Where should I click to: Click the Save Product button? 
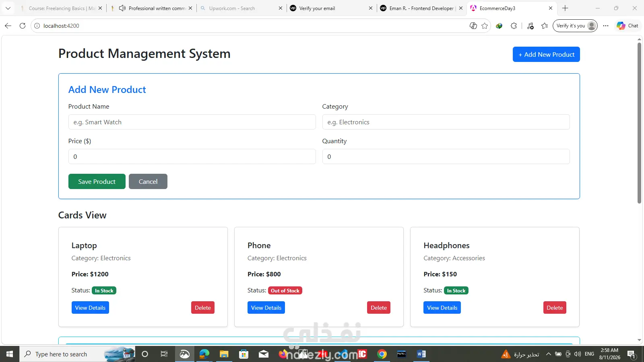97,181
